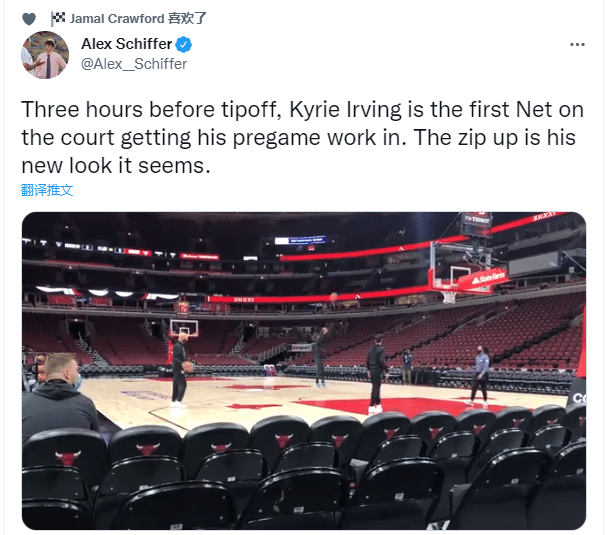
Task: Click the State Farm sign on the hoop
Action: pos(488,277)
